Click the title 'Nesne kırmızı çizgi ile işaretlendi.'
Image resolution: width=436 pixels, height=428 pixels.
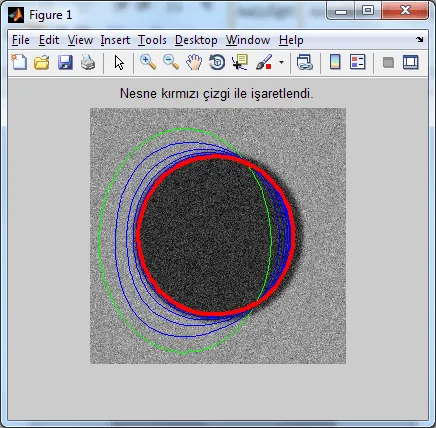pos(217,93)
